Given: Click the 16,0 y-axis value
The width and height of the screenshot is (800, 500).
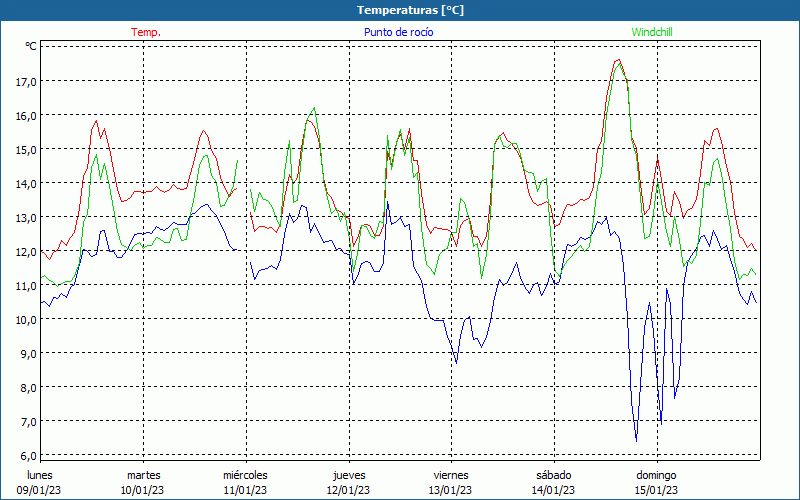Looking at the screenshot, I should point(26,115).
